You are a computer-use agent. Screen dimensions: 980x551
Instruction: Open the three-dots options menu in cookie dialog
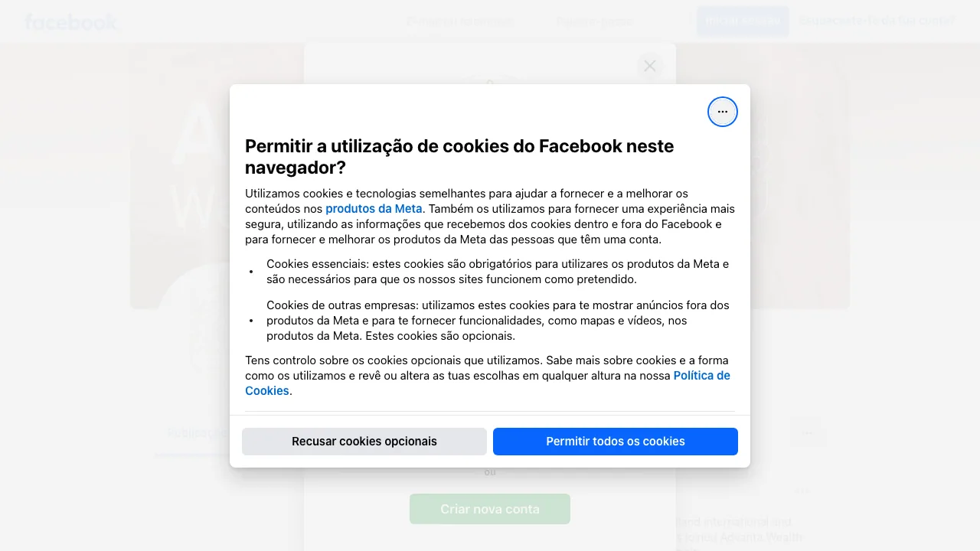click(x=723, y=112)
